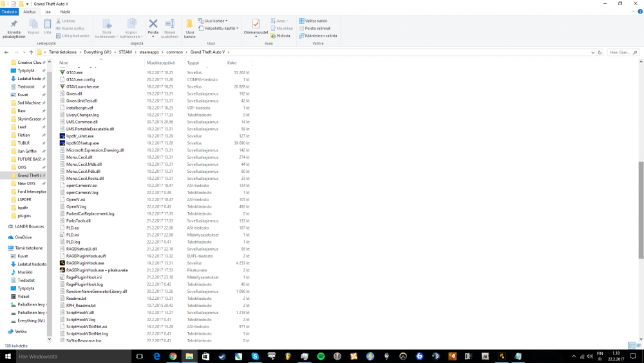Click the Hae Grand Theft search field
644x363 pixels.
point(623,52)
